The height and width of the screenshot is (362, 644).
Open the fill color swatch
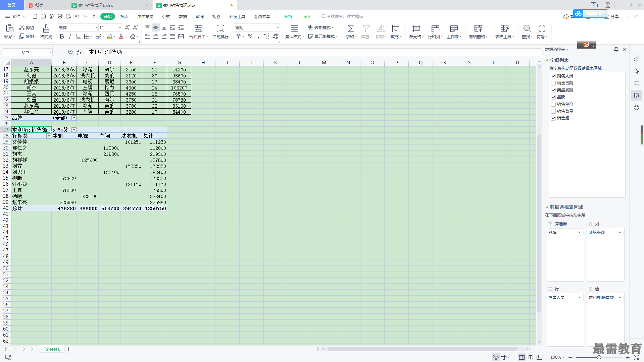[x=110, y=37]
